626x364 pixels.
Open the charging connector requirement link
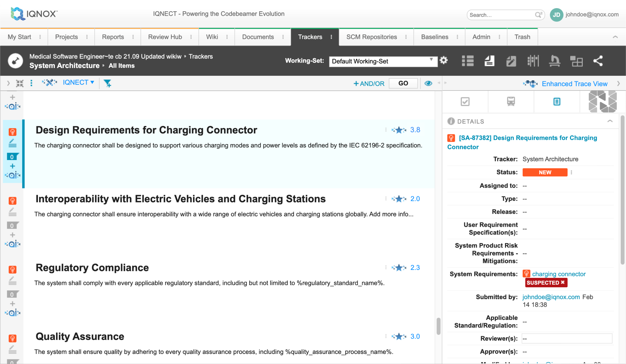(x=559, y=274)
